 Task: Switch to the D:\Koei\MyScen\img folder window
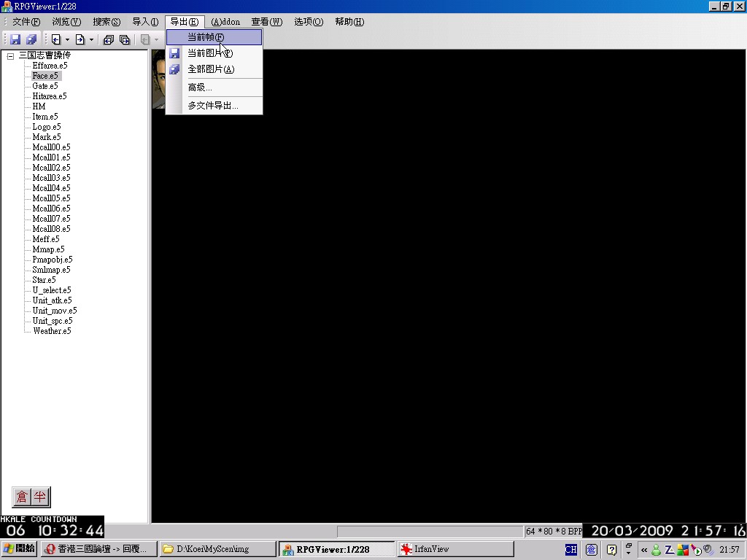[x=217, y=549]
